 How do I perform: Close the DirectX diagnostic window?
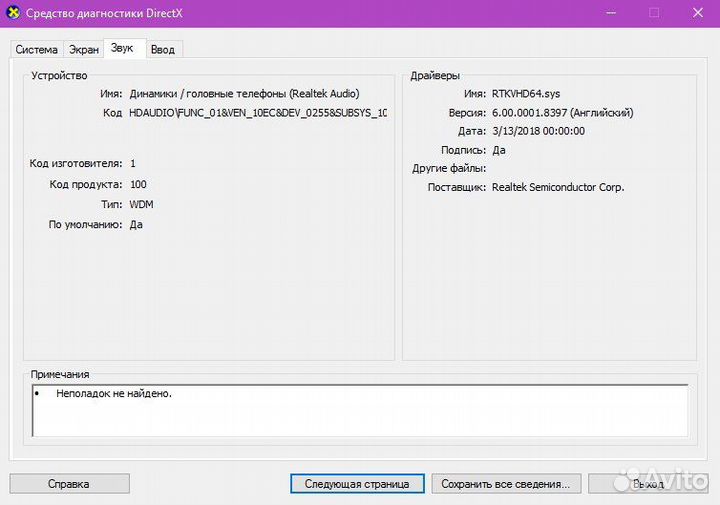tap(697, 13)
